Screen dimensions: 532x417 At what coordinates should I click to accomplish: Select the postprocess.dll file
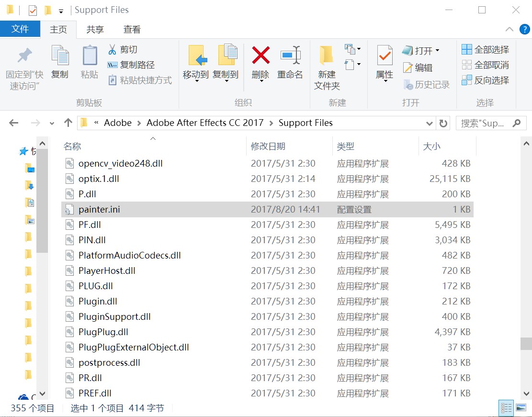267,363
